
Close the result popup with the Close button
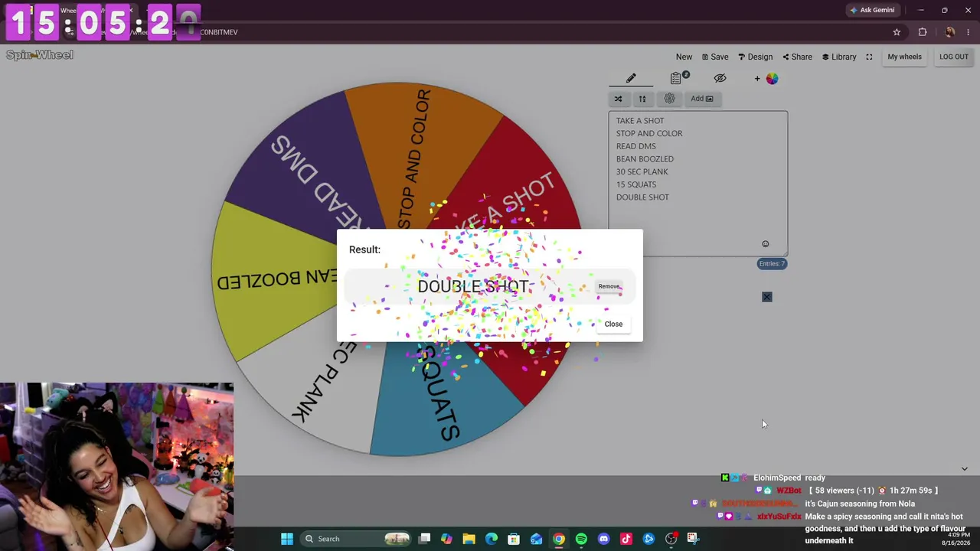(613, 324)
